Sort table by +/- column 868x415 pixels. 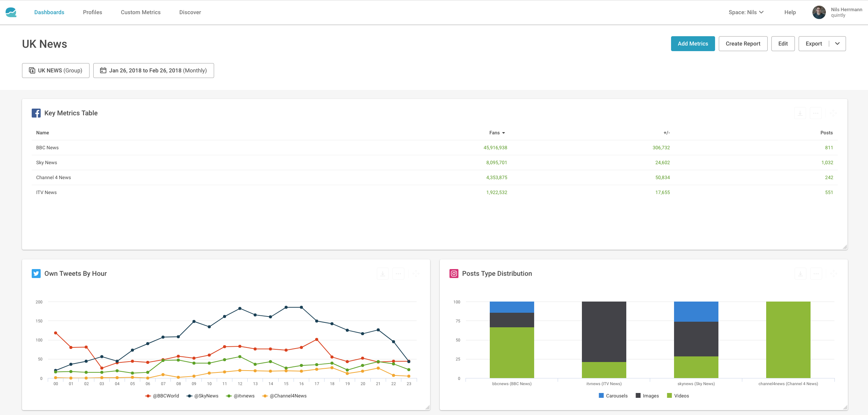667,133
